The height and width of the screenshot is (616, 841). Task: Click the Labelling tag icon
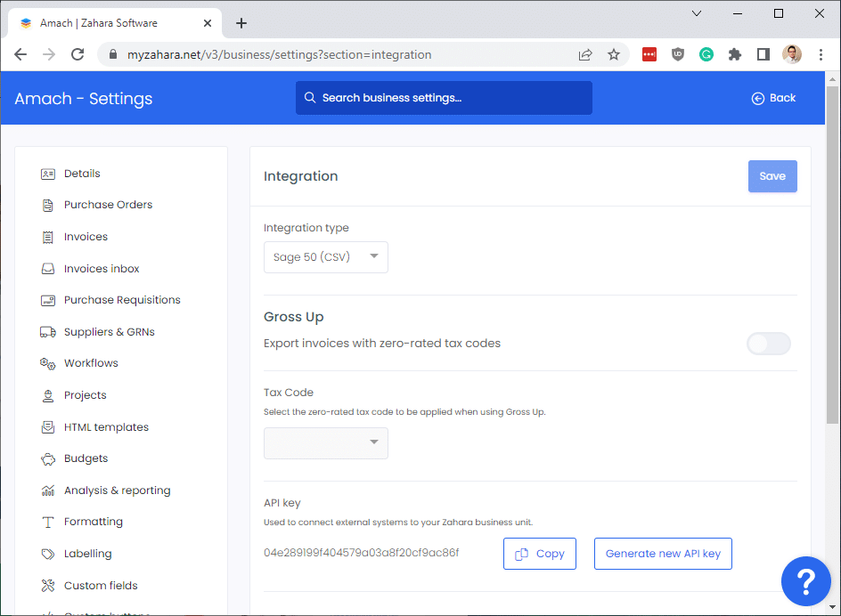(x=48, y=554)
